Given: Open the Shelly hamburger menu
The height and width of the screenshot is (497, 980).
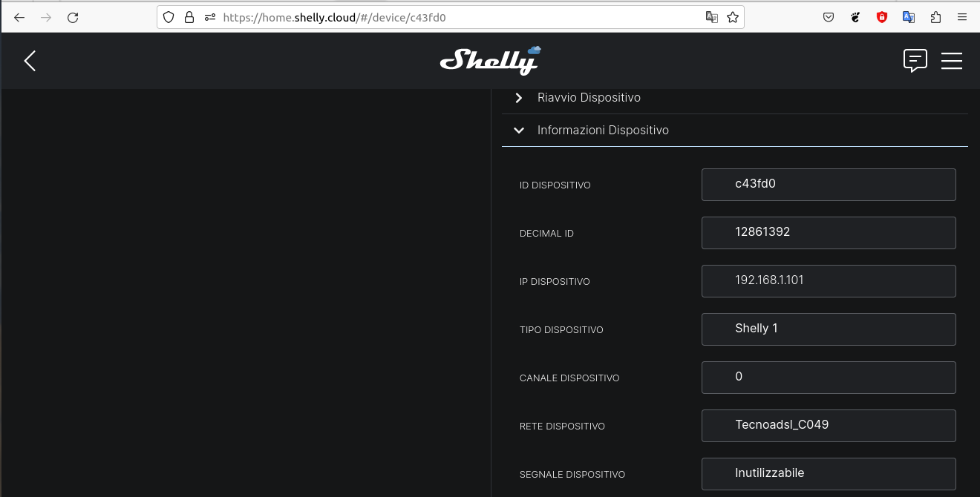Looking at the screenshot, I should (952, 61).
